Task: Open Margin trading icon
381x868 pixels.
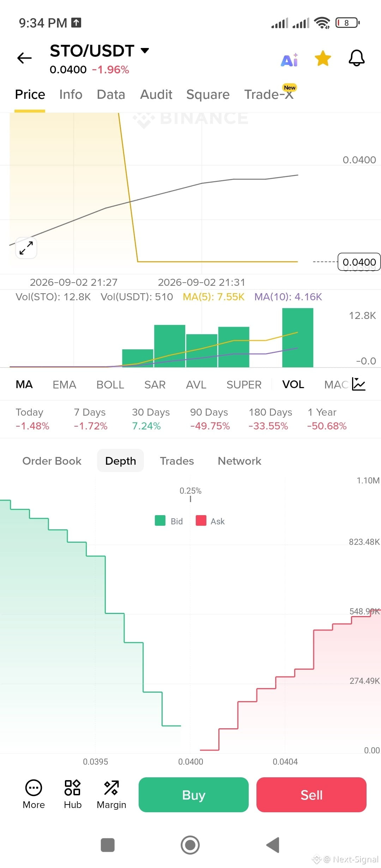Action: [x=111, y=788]
